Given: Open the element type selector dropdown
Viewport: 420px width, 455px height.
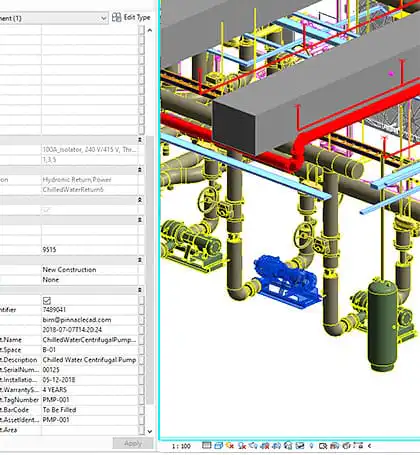Looking at the screenshot, I should (x=104, y=18).
